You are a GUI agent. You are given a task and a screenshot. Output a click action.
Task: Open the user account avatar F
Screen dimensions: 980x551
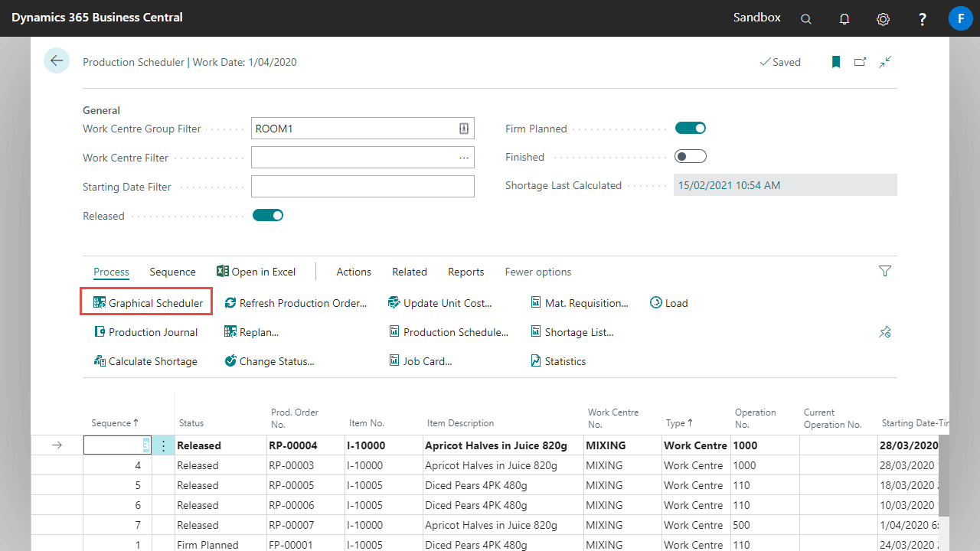click(960, 18)
